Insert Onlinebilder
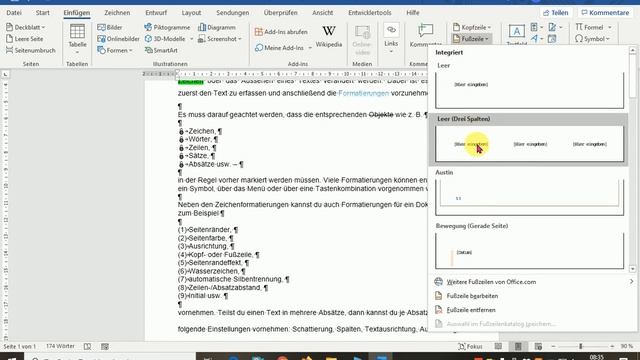640x360 pixels. [x=118, y=39]
